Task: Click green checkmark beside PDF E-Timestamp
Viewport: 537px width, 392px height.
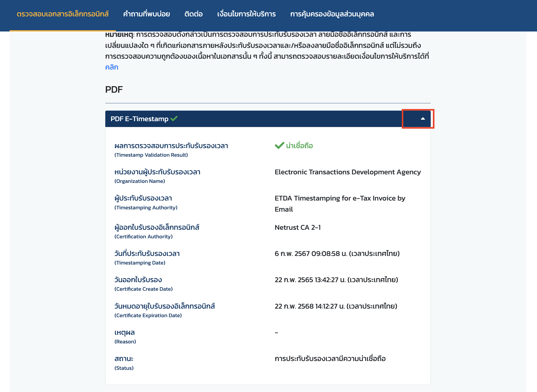Action: tap(174, 118)
